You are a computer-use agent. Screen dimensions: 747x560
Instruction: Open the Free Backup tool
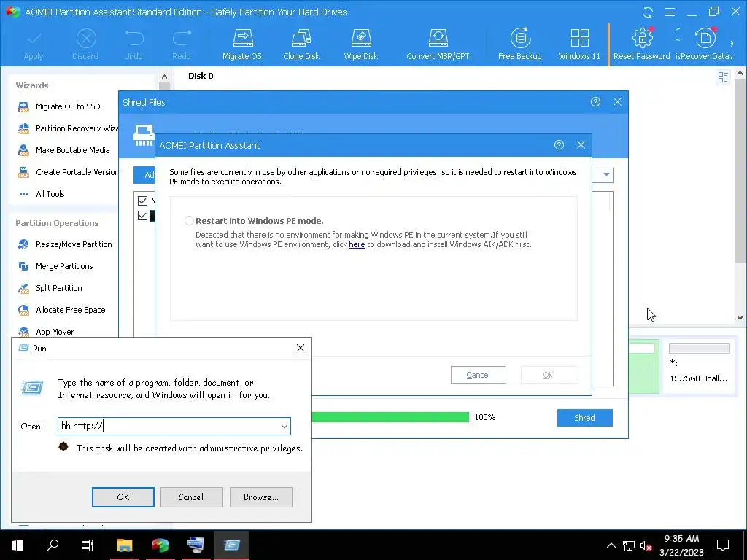pos(519,44)
